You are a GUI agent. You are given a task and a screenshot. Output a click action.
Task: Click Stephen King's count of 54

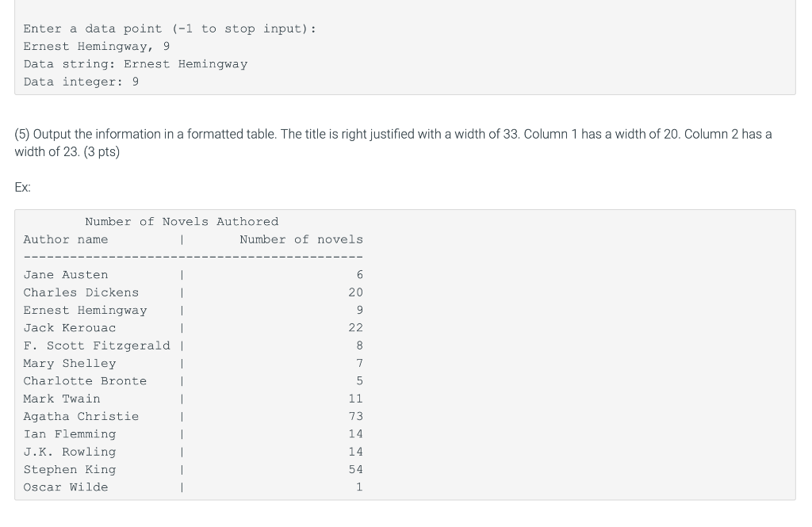coord(356,469)
